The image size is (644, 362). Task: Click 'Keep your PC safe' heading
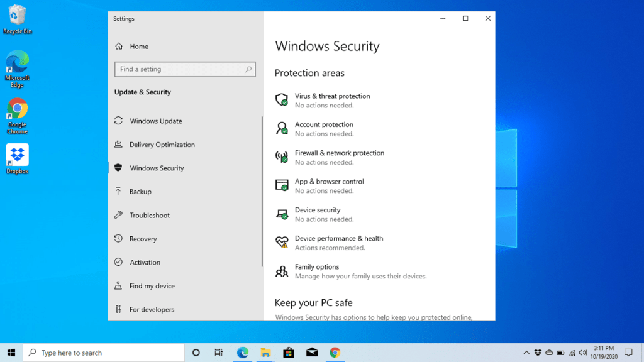pos(313,302)
